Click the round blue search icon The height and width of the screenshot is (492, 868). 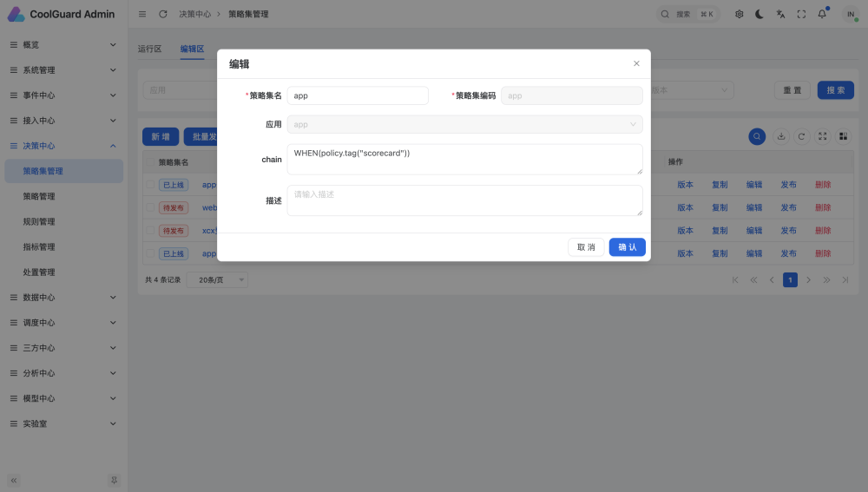(x=757, y=137)
